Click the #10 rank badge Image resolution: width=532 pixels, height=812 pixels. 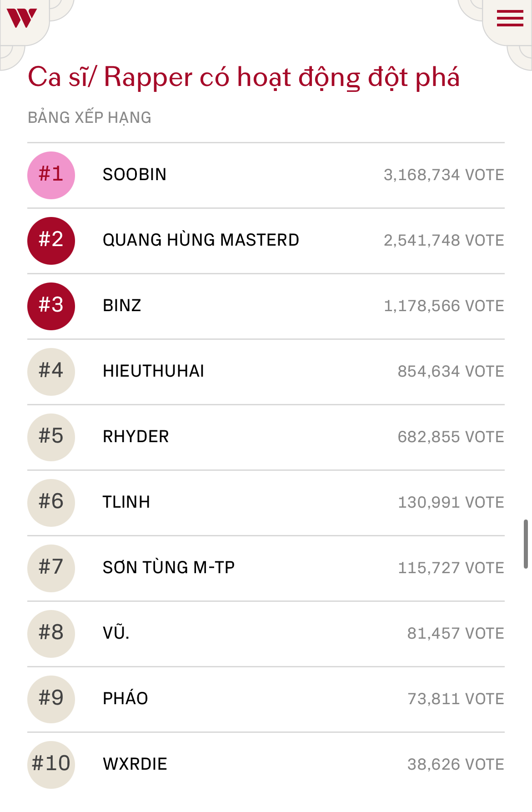point(51,765)
